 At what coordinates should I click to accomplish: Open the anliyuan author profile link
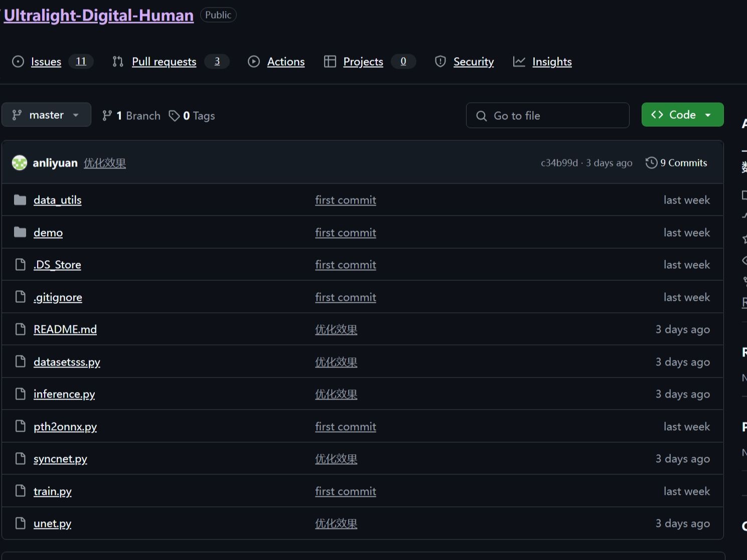[55, 163]
